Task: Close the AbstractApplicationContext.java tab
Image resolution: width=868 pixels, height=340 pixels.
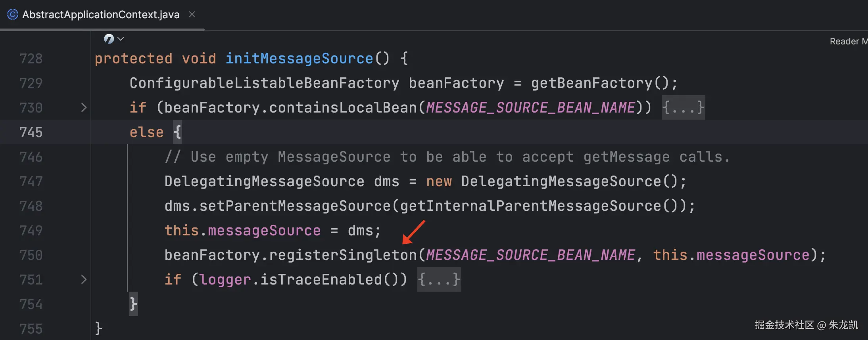Action: (192, 15)
